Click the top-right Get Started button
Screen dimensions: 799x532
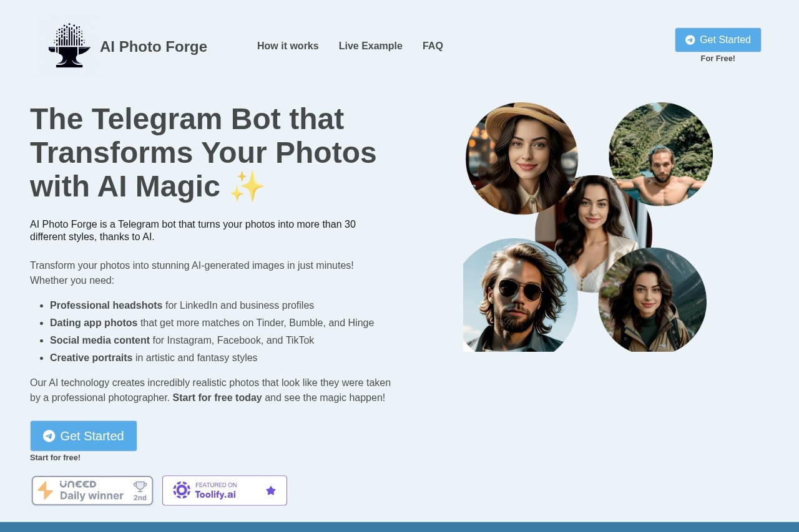(718, 40)
